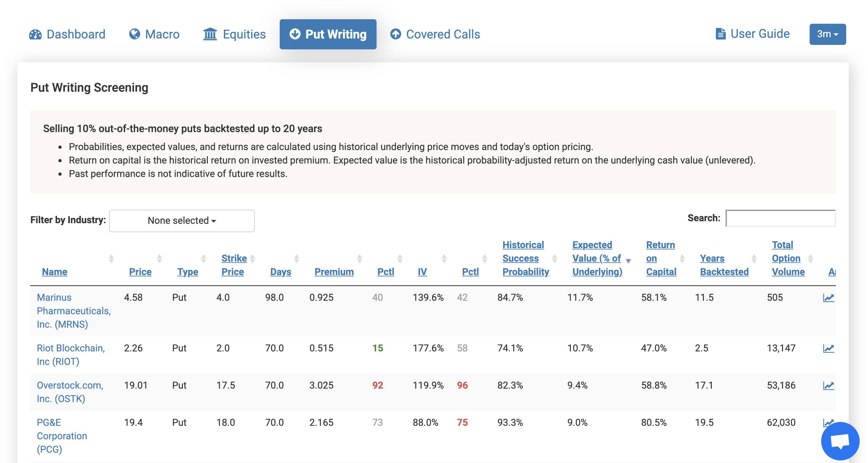The image size is (868, 463).
Task: Open Overstock.com, Inc. (OSTK) link
Action: pos(70,391)
